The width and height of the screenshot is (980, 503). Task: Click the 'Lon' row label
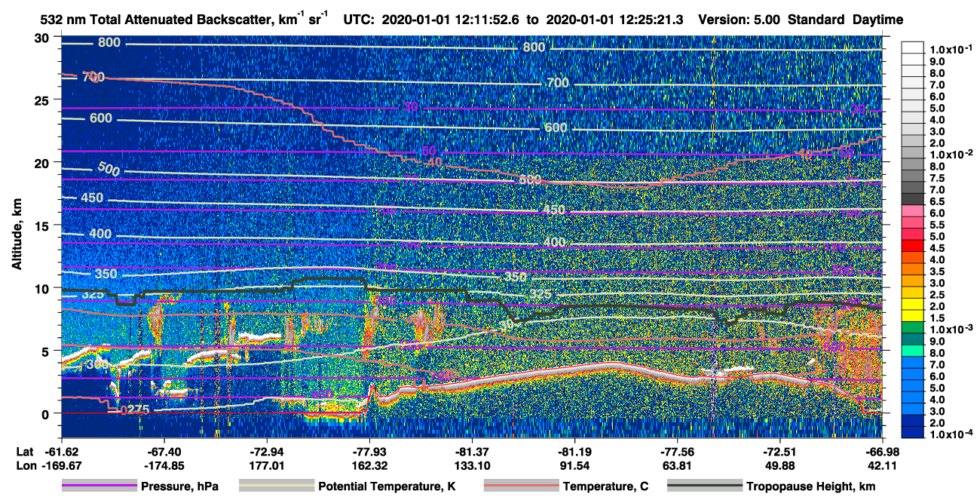coord(25,465)
